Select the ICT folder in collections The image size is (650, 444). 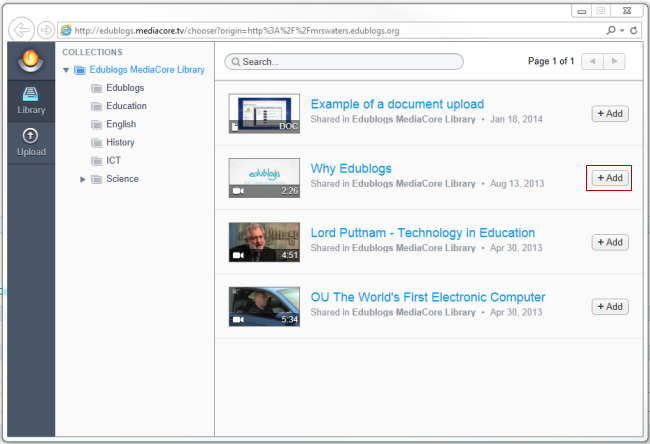click(114, 160)
